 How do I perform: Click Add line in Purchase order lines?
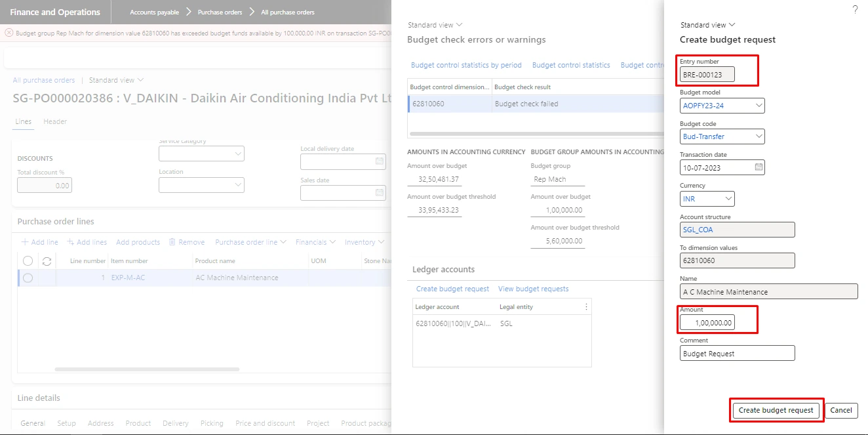coord(39,242)
